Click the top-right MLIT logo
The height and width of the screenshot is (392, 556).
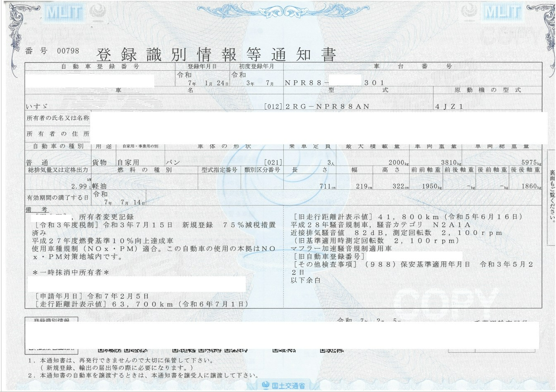[x=502, y=12]
